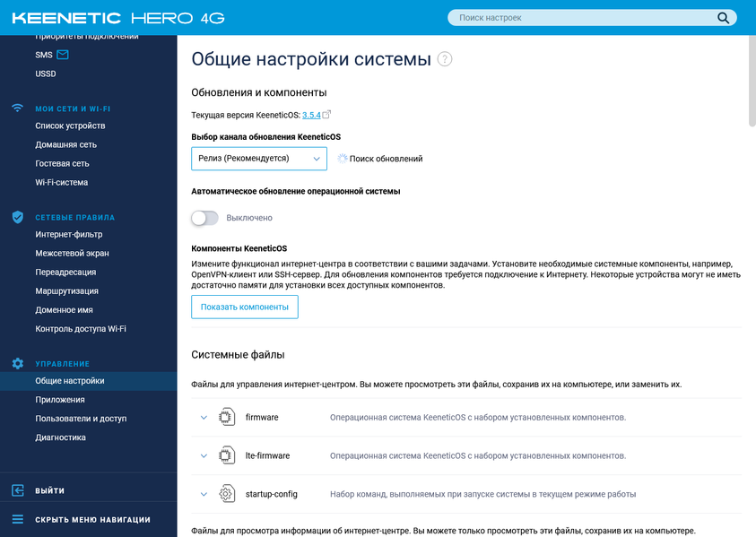The height and width of the screenshot is (537, 756).
Task: Click the 3.5.4 version link
Action: coord(311,116)
